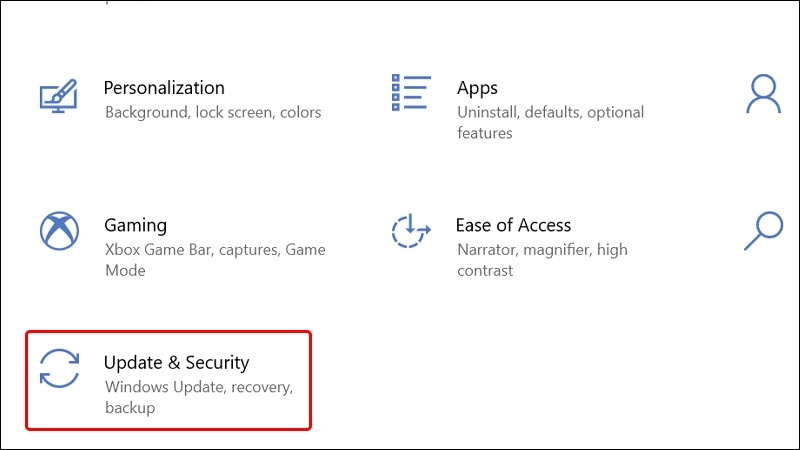Click the Gaming Xbox logo icon
Viewport: 800px width, 450px height.
59,232
